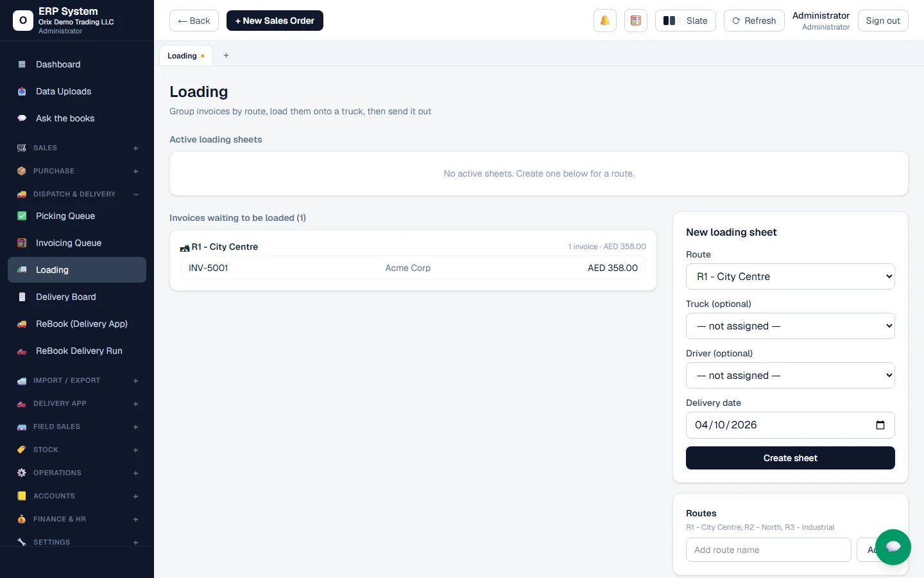
Task: Click the Loading sidebar truck icon
Action: point(22,270)
